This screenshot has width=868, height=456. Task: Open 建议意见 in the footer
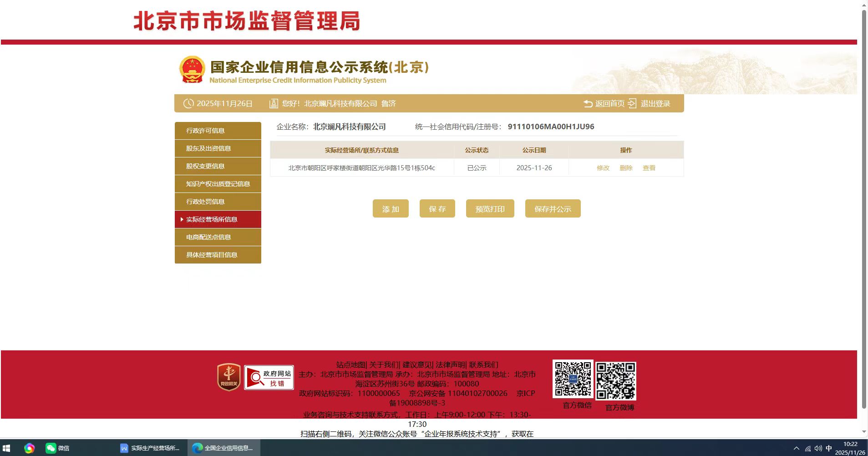point(417,365)
